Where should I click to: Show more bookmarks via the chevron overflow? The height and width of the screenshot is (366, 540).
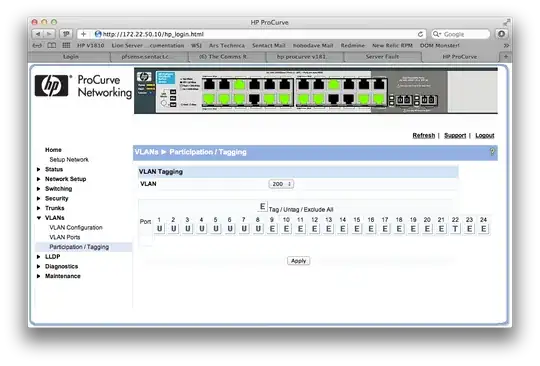(506, 45)
